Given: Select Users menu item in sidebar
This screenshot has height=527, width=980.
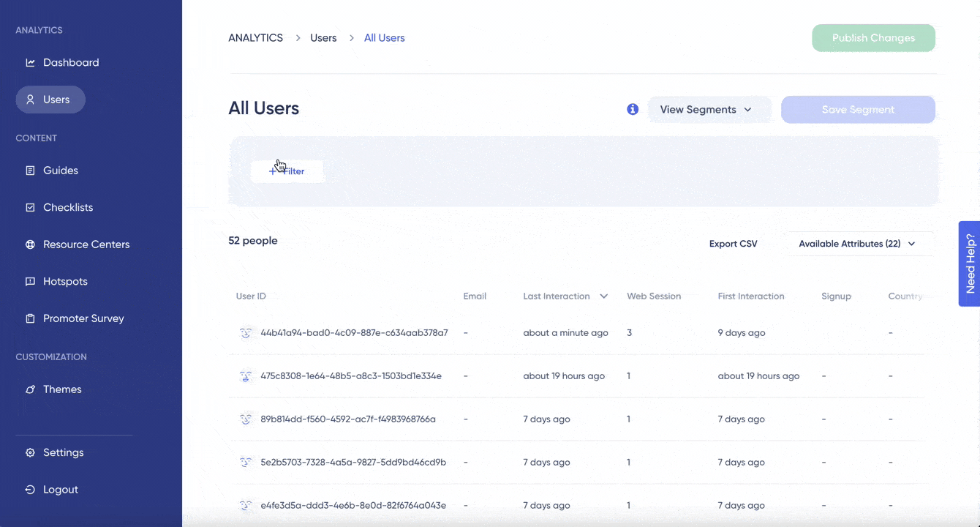Looking at the screenshot, I should (50, 100).
